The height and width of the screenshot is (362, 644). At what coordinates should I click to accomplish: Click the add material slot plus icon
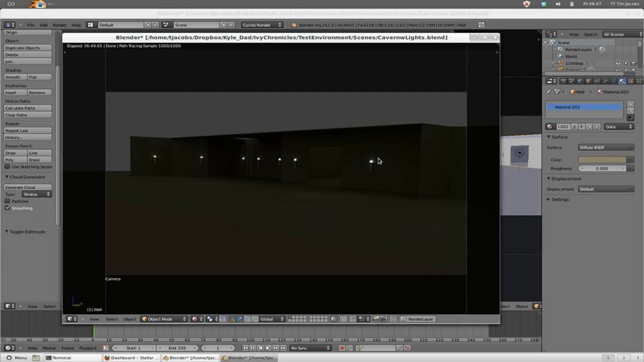[630, 104]
